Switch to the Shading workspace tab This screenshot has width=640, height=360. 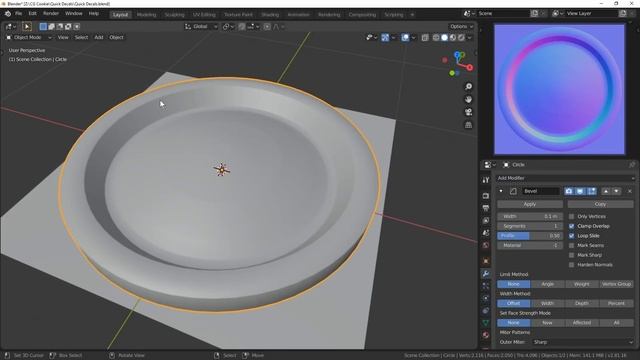coord(270,15)
